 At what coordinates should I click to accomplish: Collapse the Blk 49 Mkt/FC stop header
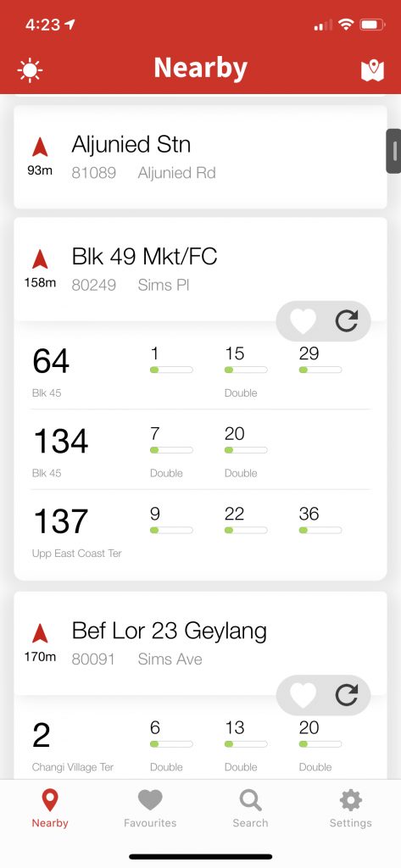[200, 269]
